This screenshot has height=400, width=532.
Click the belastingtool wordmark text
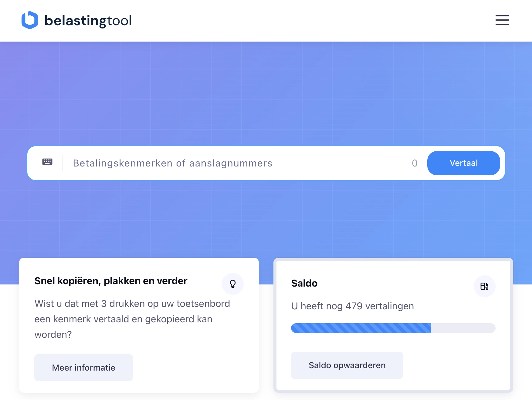pyautogui.click(x=88, y=21)
